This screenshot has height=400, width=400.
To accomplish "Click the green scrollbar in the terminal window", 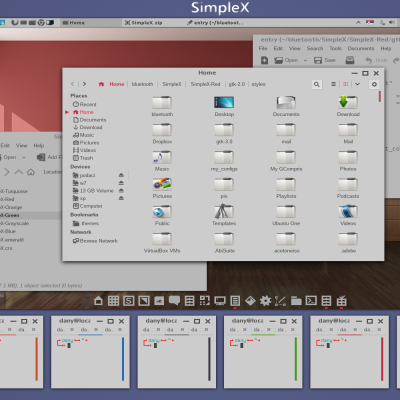I will [x=296, y=359].
